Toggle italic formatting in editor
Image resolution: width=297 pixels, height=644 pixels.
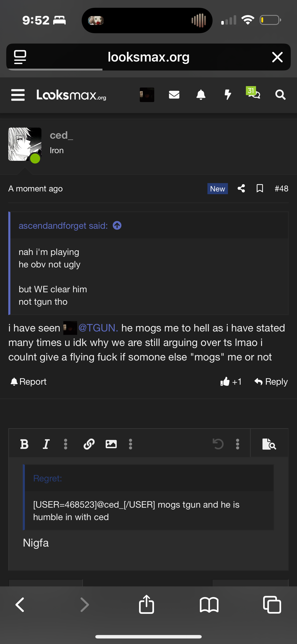pyautogui.click(x=46, y=444)
